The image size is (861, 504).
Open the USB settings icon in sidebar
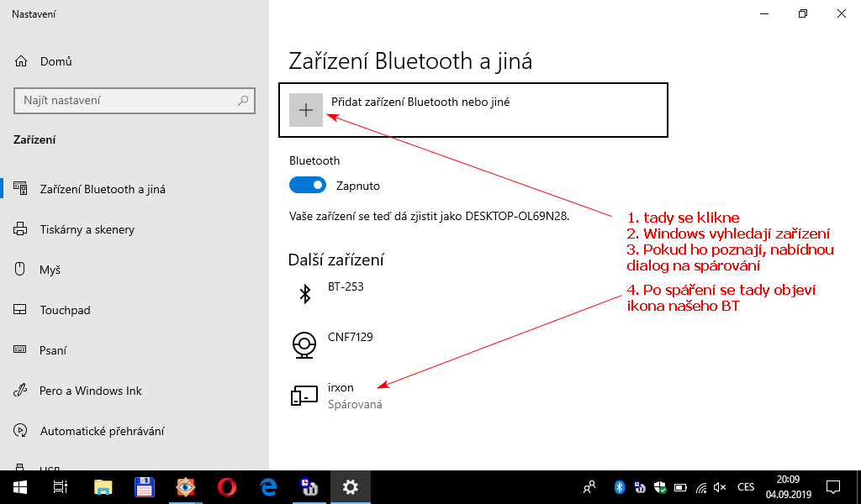tap(18, 467)
